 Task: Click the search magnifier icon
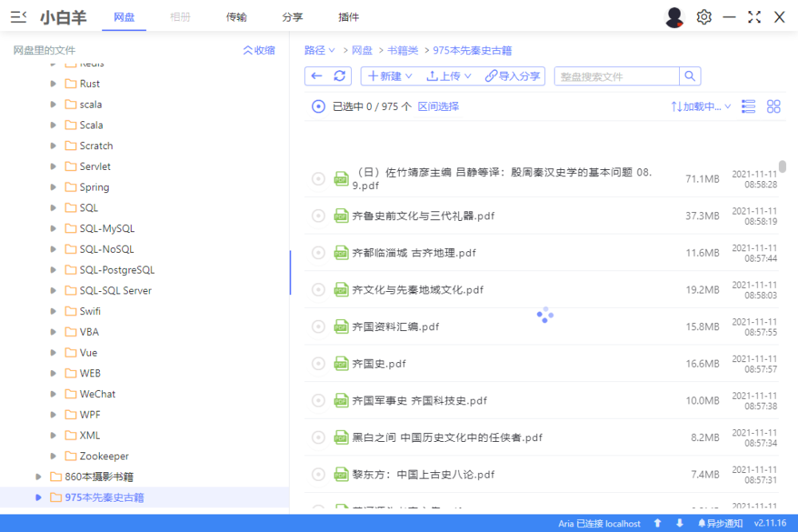click(689, 77)
